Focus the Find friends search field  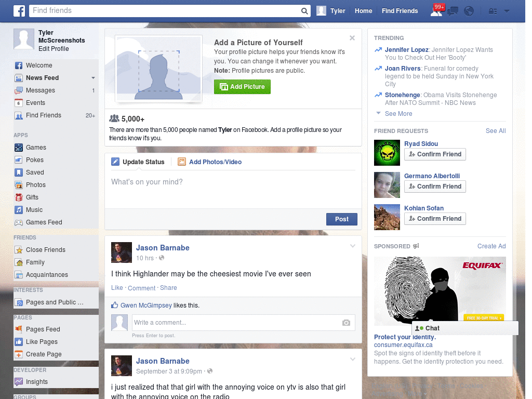click(165, 11)
